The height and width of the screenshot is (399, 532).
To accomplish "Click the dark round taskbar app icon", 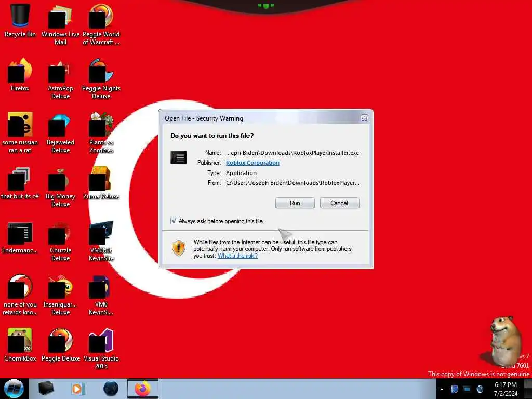I will click(111, 389).
